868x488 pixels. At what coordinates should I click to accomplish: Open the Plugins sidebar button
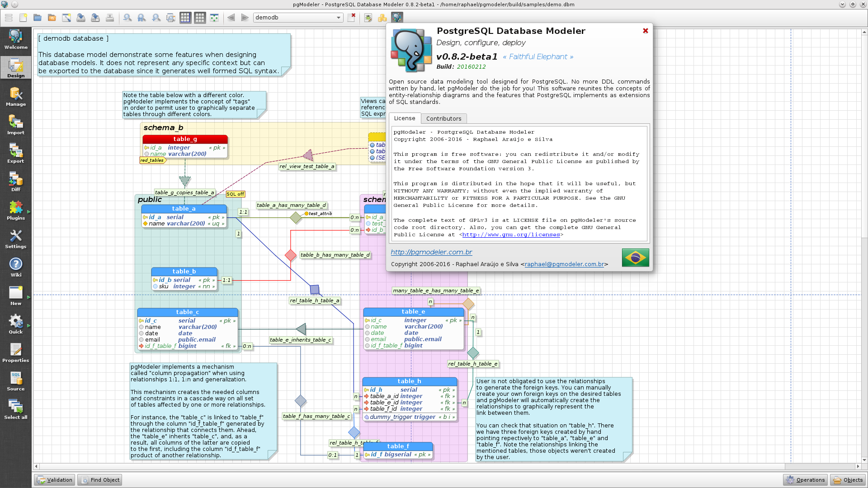point(16,210)
